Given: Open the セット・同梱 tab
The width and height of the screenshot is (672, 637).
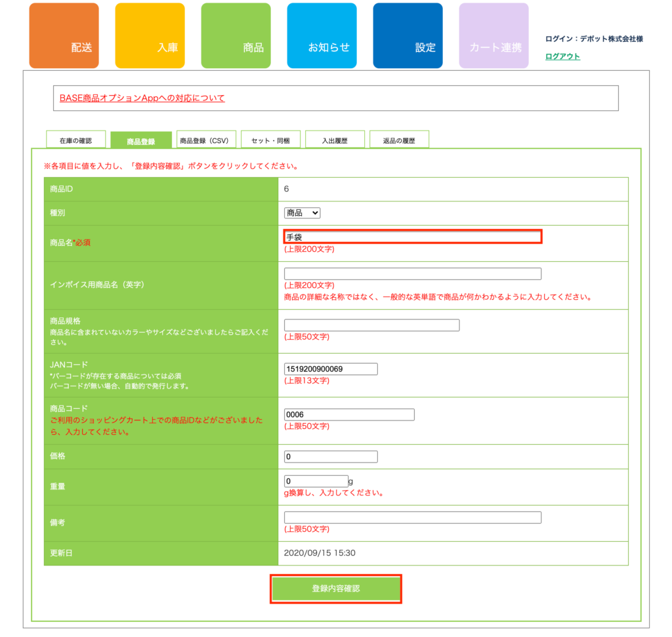Looking at the screenshot, I should (x=270, y=140).
